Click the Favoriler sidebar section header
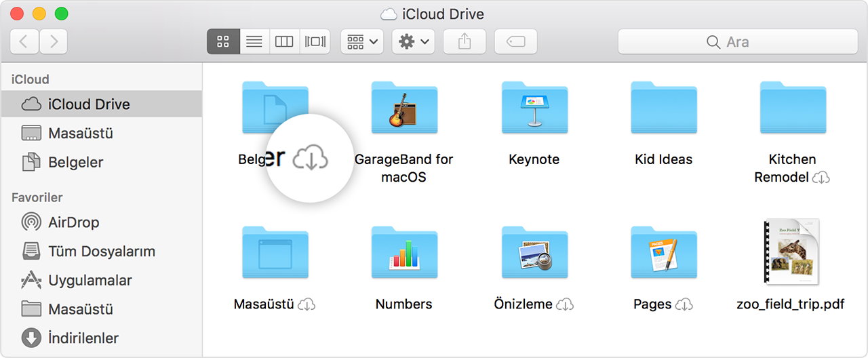 37,197
